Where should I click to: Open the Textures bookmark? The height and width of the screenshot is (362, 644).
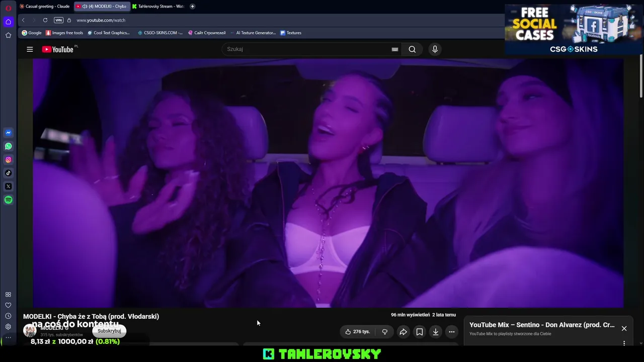291,33
